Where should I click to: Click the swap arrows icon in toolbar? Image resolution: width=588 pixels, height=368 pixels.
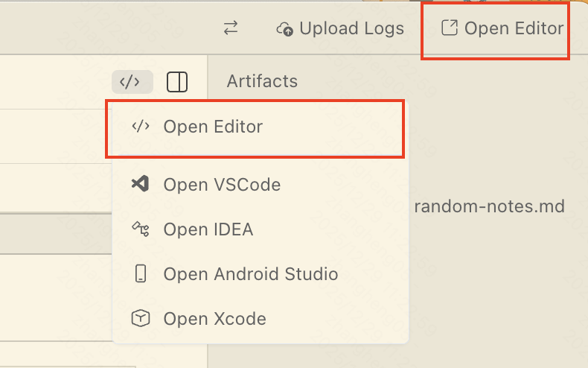(x=231, y=28)
